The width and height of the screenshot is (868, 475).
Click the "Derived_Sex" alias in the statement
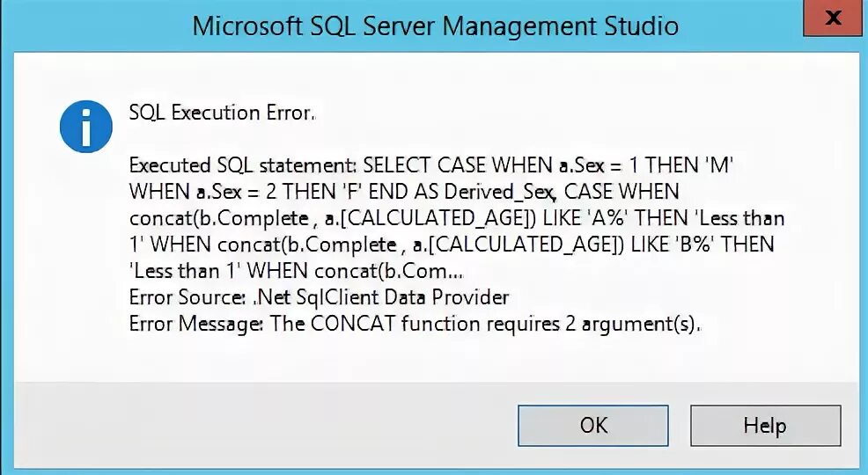(499, 192)
